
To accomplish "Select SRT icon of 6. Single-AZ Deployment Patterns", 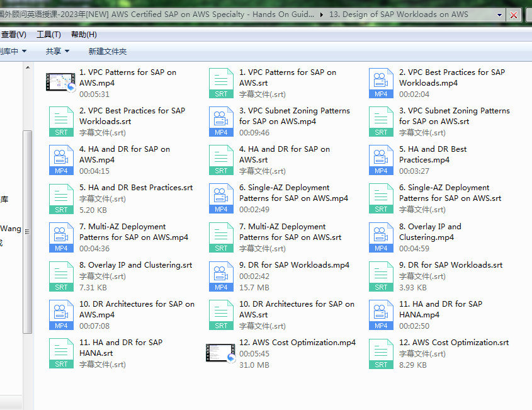I will [x=381, y=198].
